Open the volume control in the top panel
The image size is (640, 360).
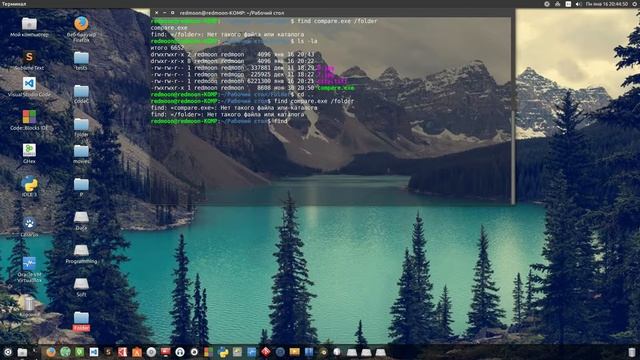(578, 4)
